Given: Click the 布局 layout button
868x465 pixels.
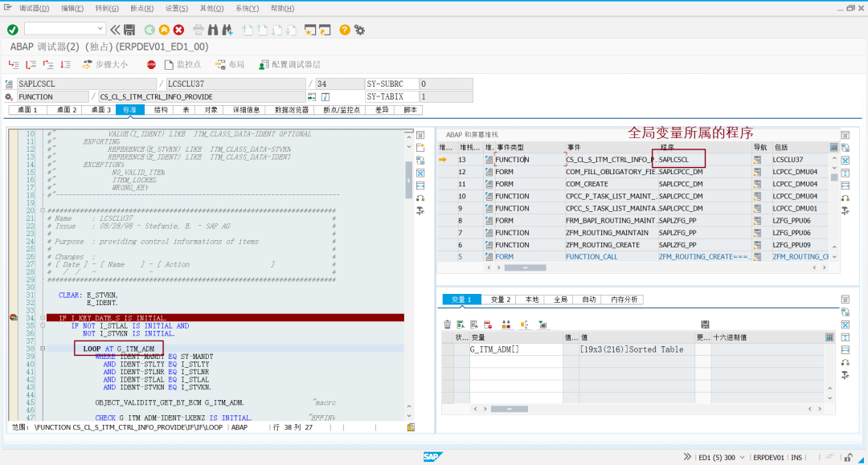Looking at the screenshot, I should 231,65.
